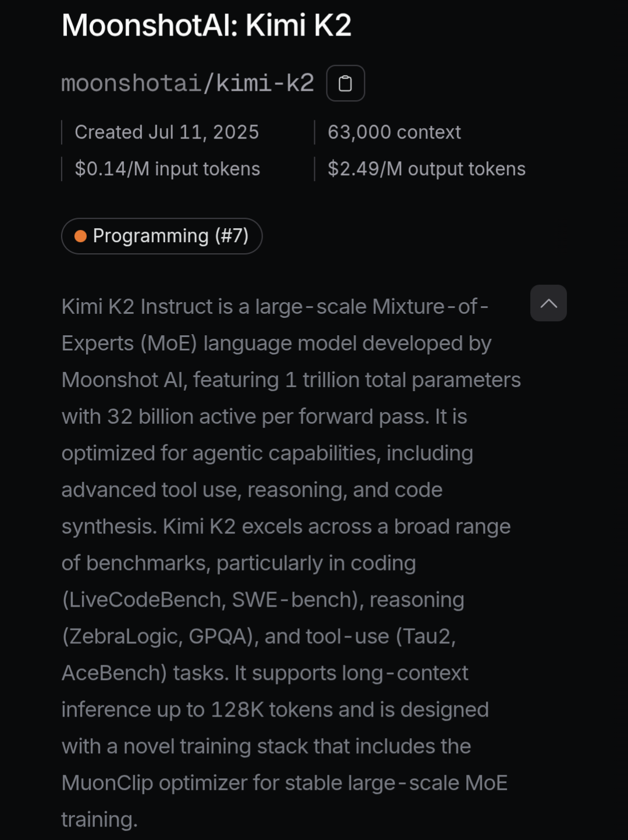Click the orange dot in Programming badge
Viewport: 628px width, 840px height.
tap(80, 236)
